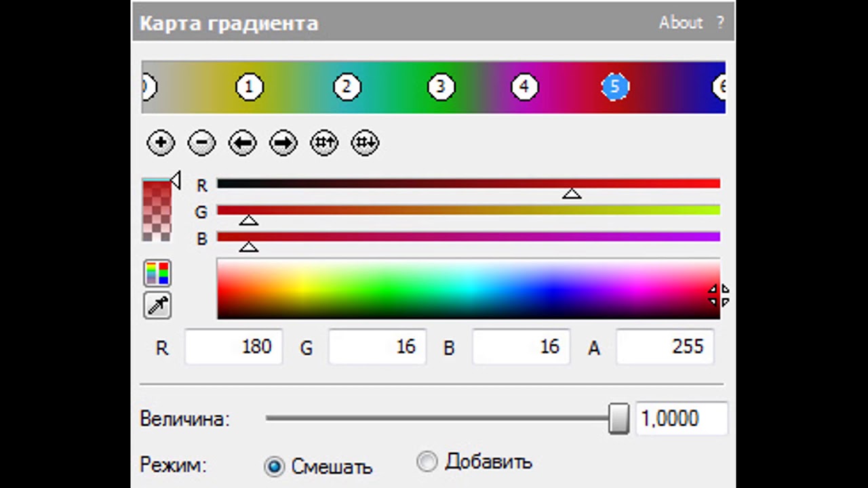Viewport: 868px width, 488px height.
Task: Click the grid down-arrow icon button
Action: point(365,143)
